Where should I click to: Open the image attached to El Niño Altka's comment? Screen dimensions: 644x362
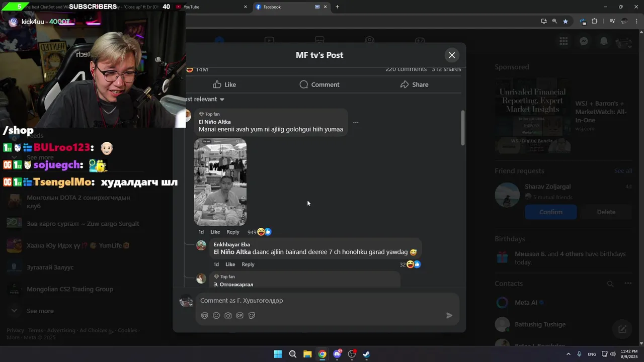click(220, 182)
